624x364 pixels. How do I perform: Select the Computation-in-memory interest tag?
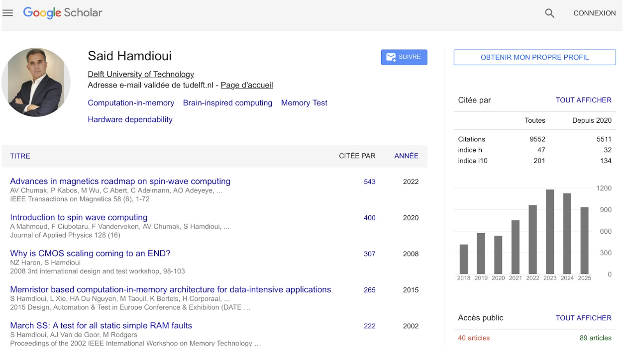(131, 103)
